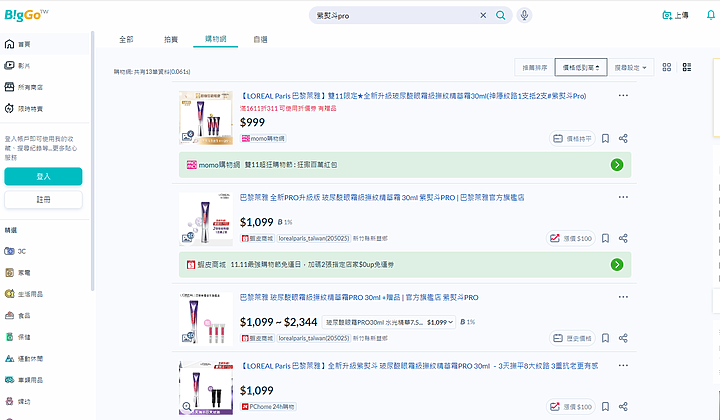Click the momo購物網 store tag
Viewport: 720px width, 420px height.
tap(263, 138)
